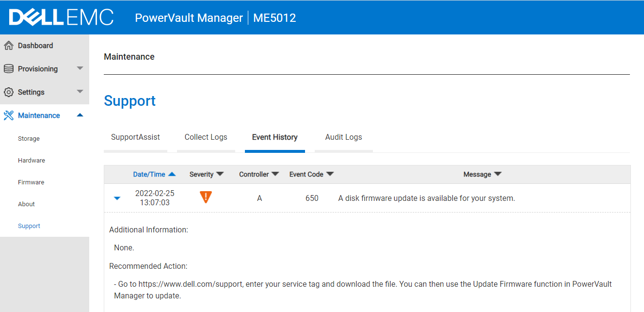Image resolution: width=644 pixels, height=312 pixels.
Task: Switch to the SupportAssist tab
Action: 135,137
